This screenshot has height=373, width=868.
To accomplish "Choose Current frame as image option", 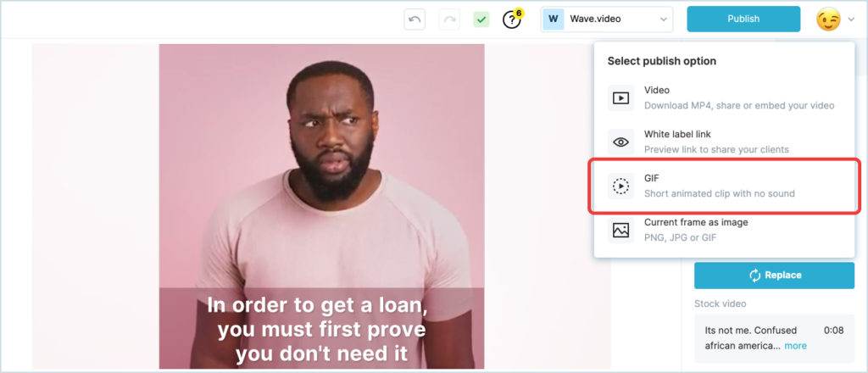I will point(725,231).
